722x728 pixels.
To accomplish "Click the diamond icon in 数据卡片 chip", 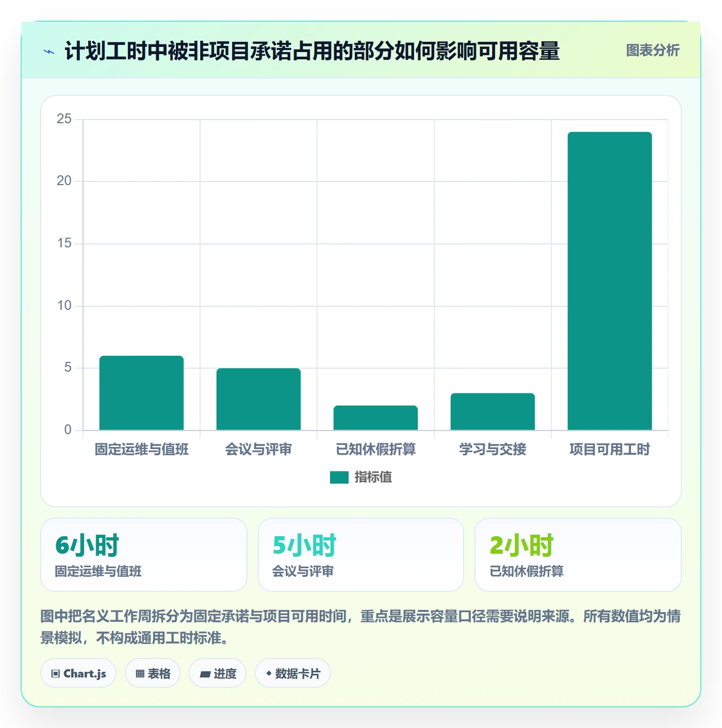I will tap(269, 673).
